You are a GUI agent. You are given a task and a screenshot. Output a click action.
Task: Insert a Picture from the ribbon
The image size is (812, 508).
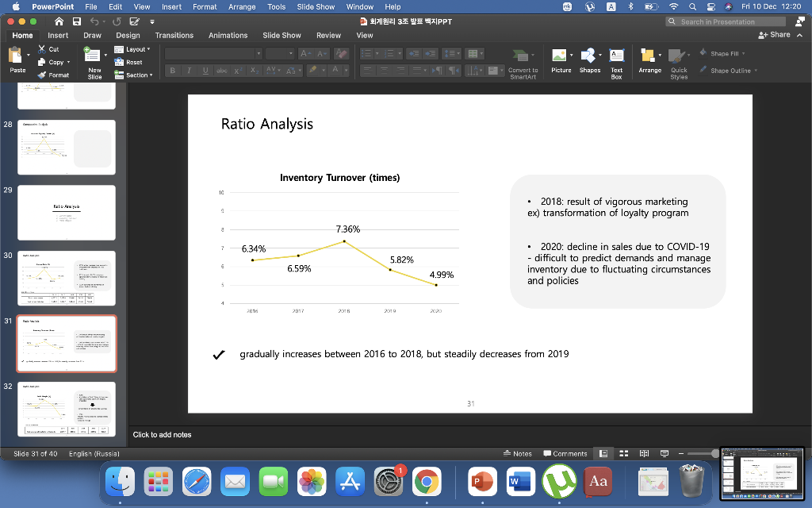[561, 60]
